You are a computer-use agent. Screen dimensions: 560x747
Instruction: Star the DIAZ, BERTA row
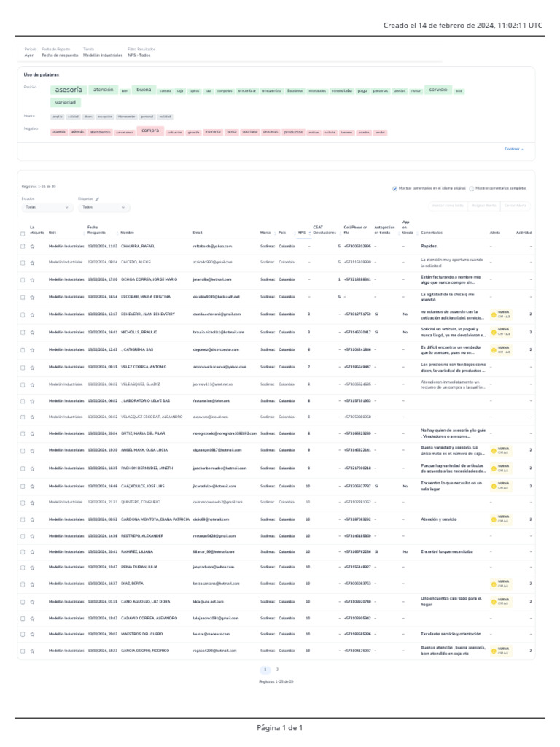pos(32,584)
